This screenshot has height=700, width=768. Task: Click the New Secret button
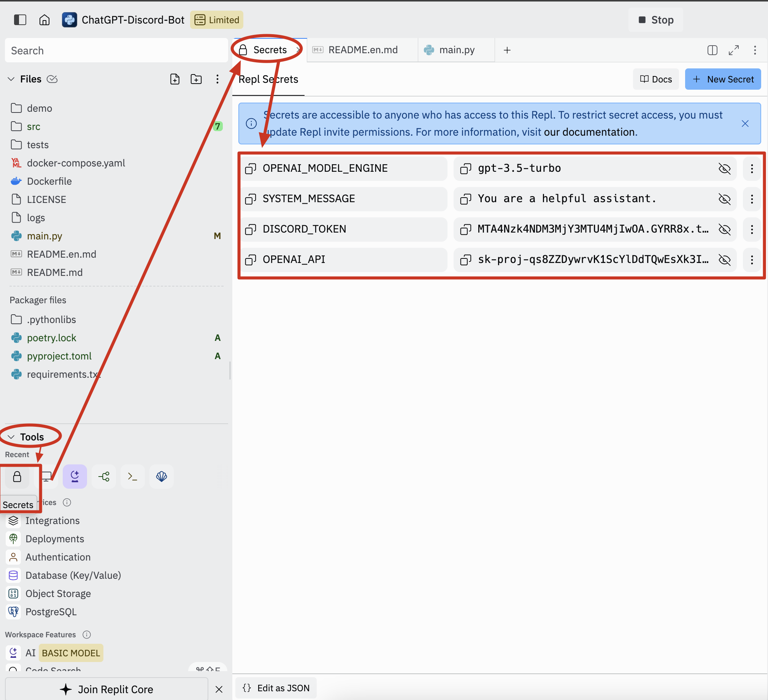point(723,79)
